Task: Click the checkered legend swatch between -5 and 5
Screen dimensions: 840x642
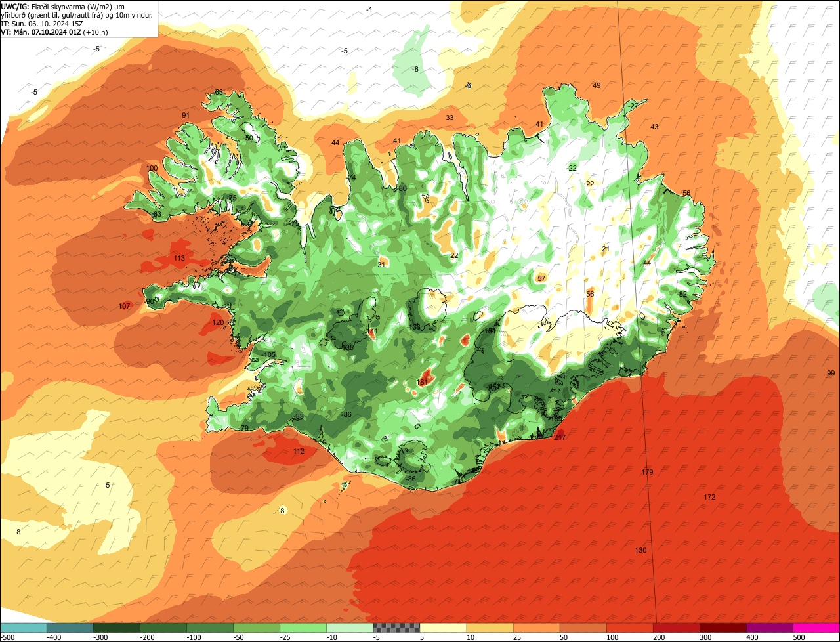Action: pyautogui.click(x=396, y=628)
